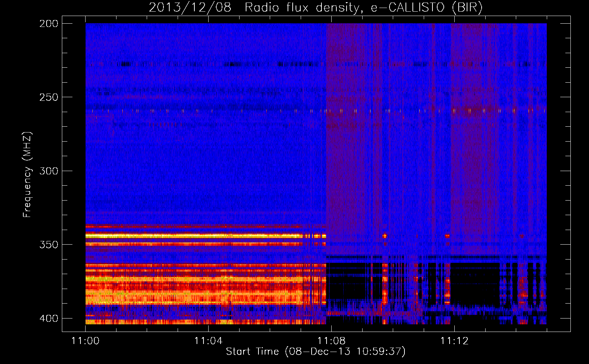Image resolution: width=589 pixels, height=364 pixels.
Task: Click the '400' frequency tick label
Action: tap(49, 318)
